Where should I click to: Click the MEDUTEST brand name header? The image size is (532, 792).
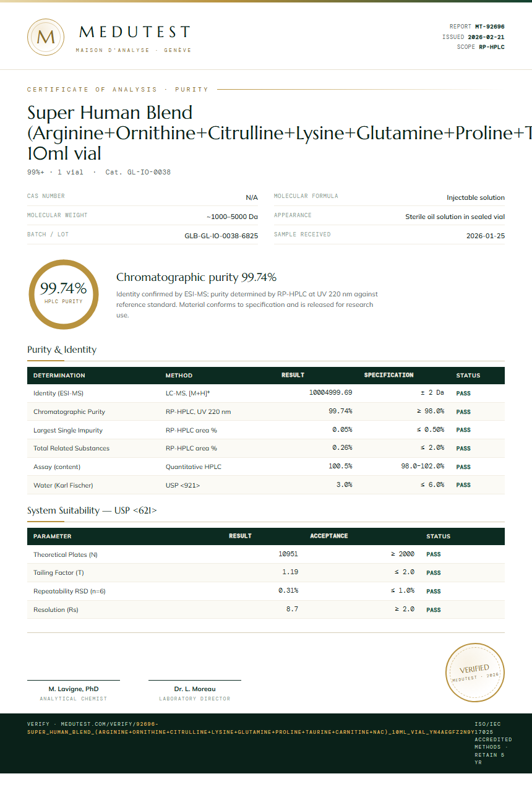tap(135, 32)
